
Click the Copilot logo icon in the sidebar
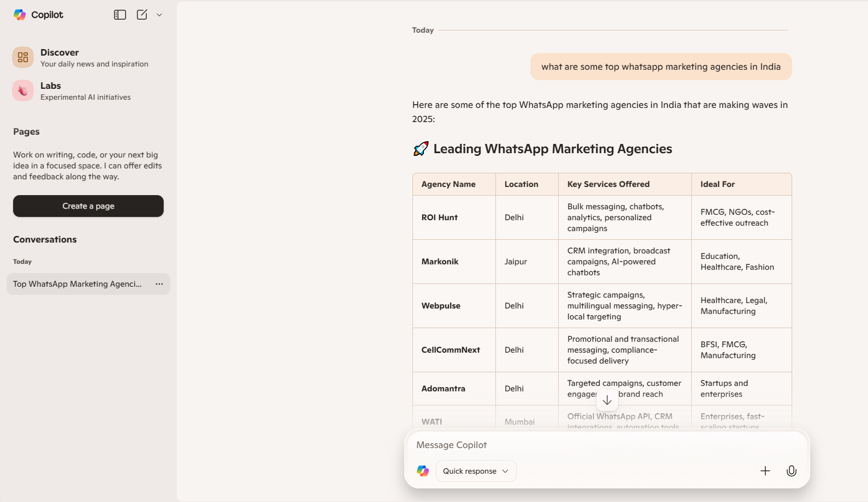click(x=20, y=15)
